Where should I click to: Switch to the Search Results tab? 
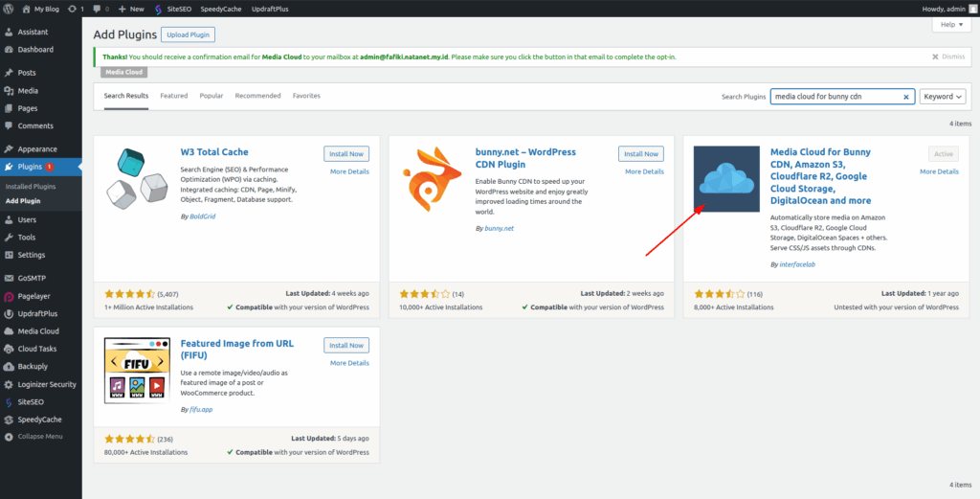click(x=126, y=96)
